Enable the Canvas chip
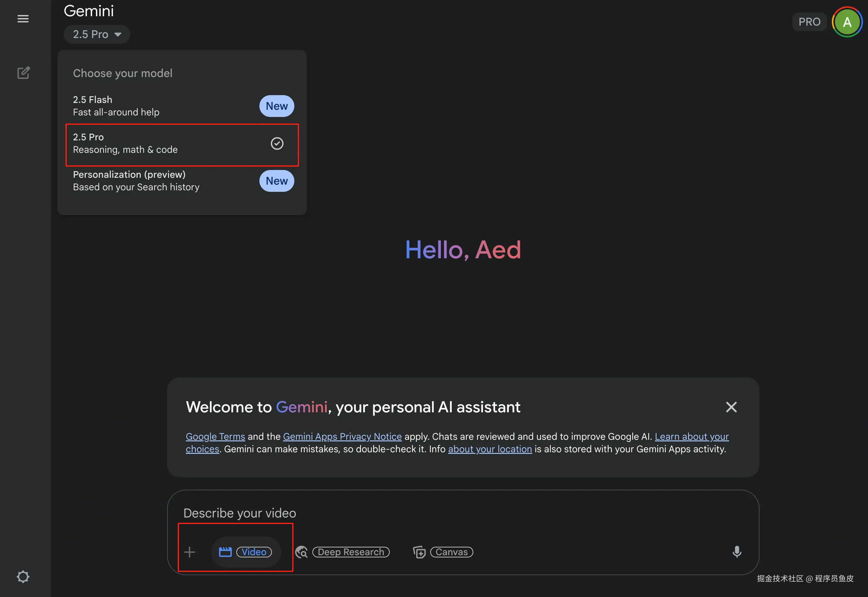Viewport: 868px width, 597px height. coord(451,552)
